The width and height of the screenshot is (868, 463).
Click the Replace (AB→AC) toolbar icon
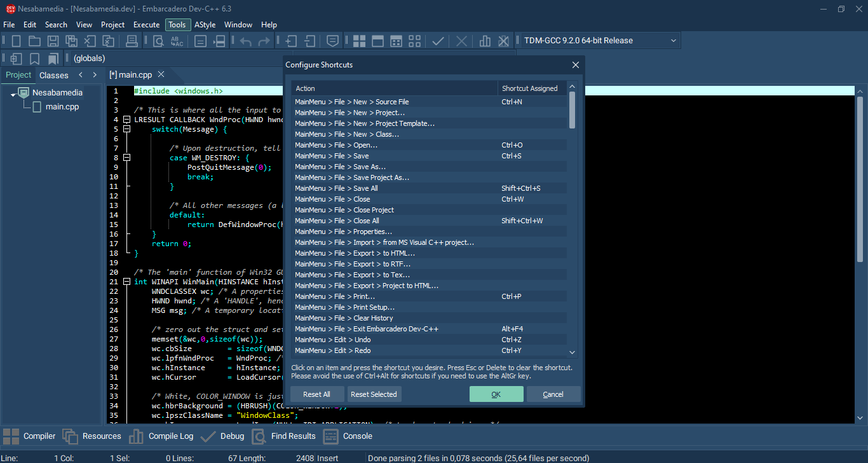pos(177,41)
